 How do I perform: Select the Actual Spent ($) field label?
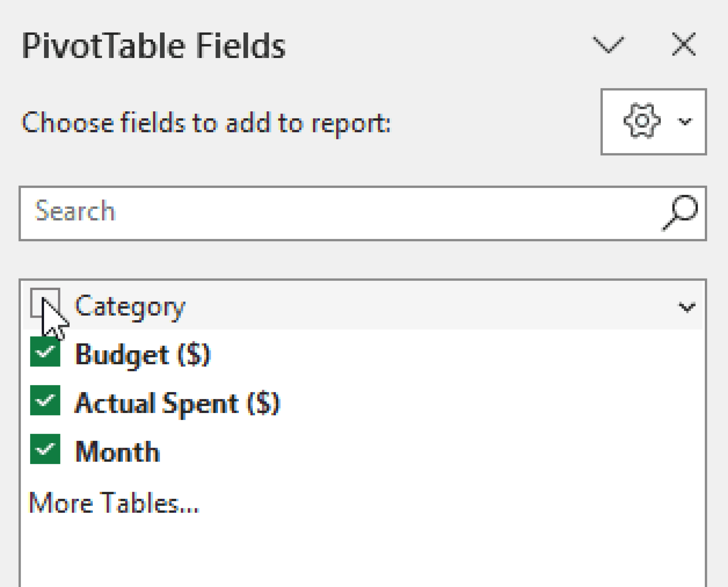click(x=177, y=403)
